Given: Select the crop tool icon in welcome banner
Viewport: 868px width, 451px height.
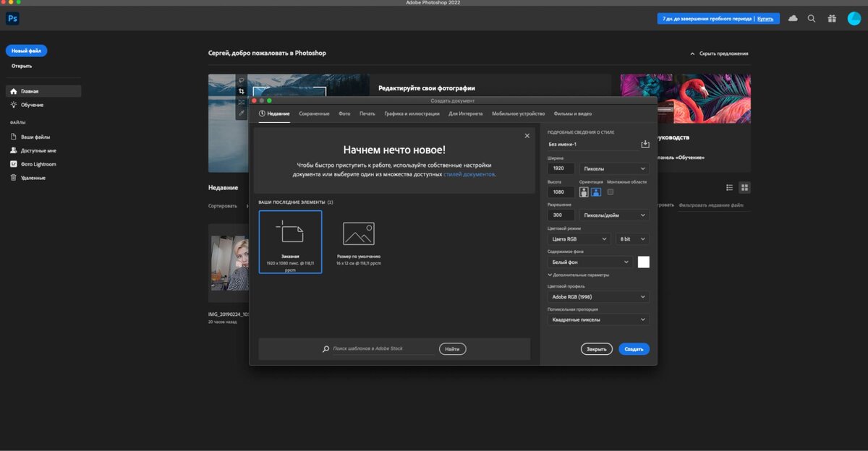Looking at the screenshot, I should pos(242,92).
